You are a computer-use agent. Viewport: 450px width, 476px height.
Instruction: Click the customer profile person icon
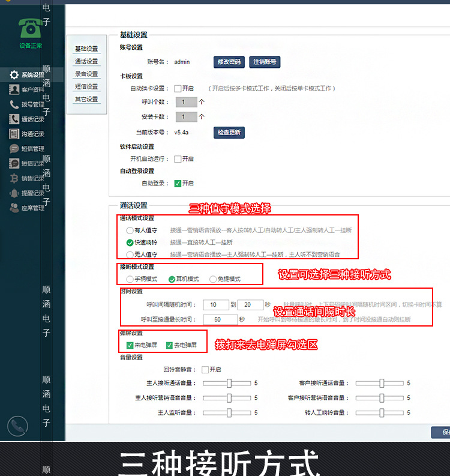[14, 89]
